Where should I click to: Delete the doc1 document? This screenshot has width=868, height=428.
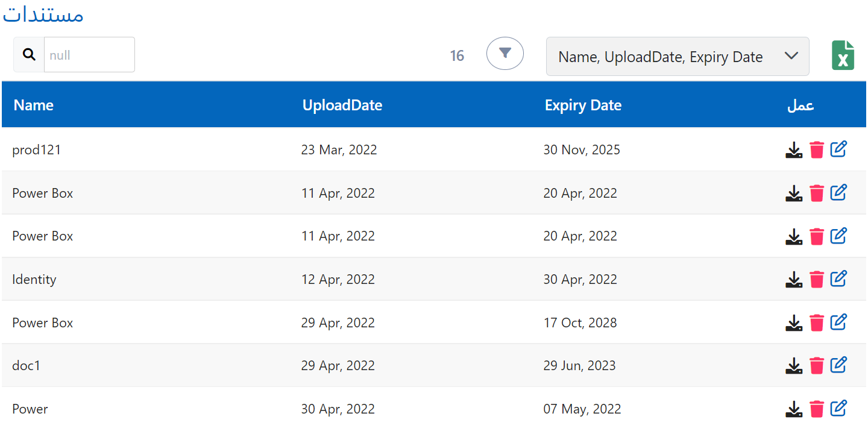point(817,366)
